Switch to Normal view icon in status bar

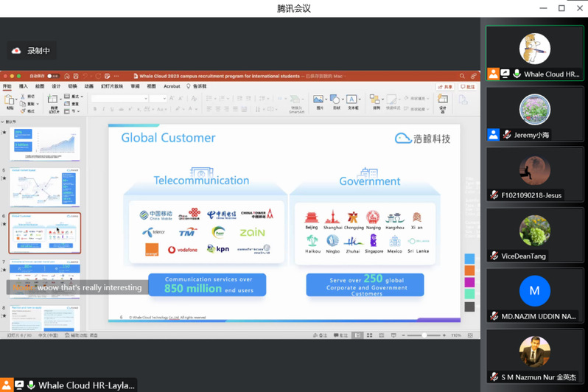point(357,335)
